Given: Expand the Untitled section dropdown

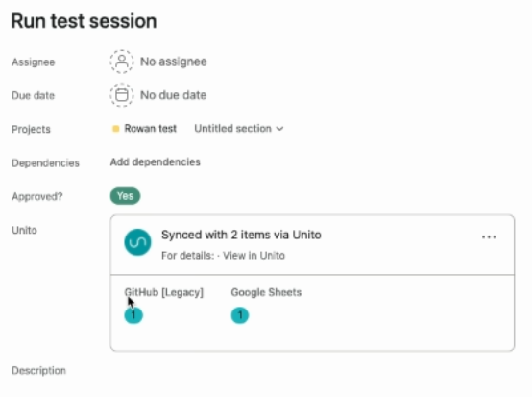Looking at the screenshot, I should [239, 129].
